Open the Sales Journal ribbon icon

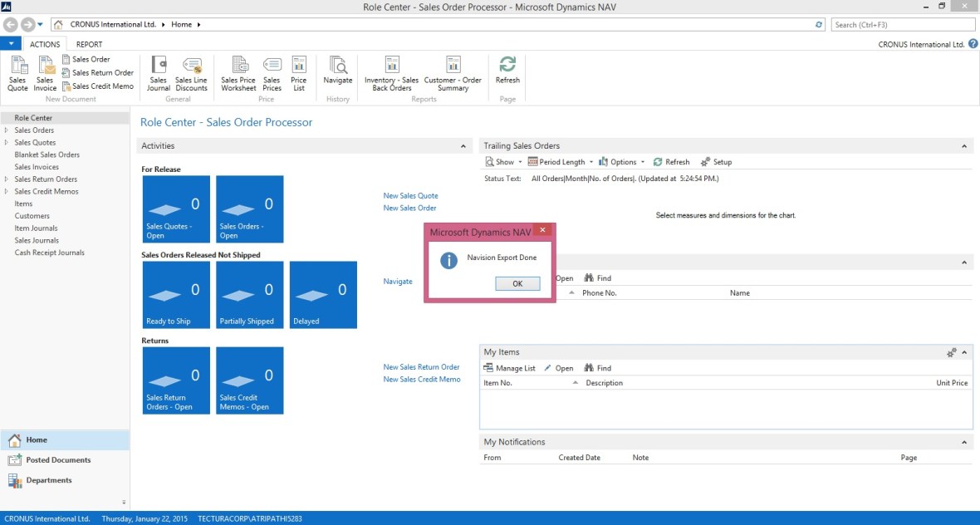158,73
